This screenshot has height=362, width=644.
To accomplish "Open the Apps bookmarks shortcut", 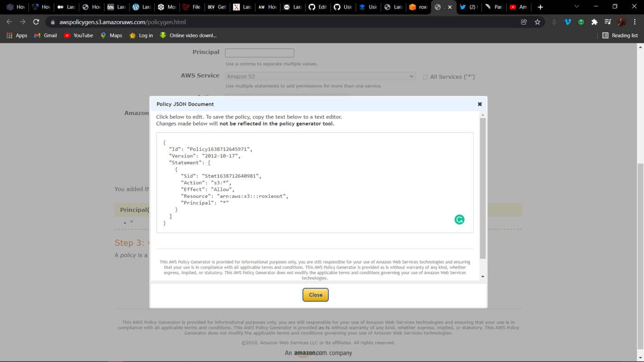I will click(17, 35).
